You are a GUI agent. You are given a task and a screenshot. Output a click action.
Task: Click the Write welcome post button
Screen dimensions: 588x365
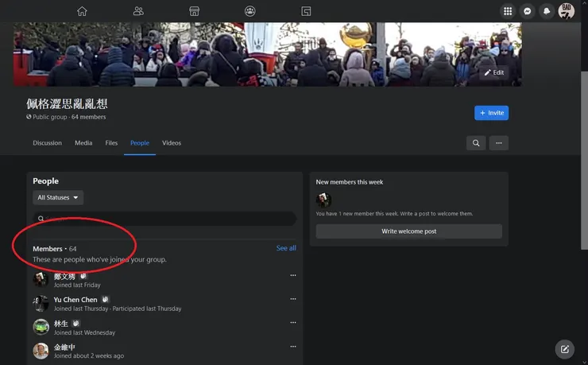tap(408, 231)
